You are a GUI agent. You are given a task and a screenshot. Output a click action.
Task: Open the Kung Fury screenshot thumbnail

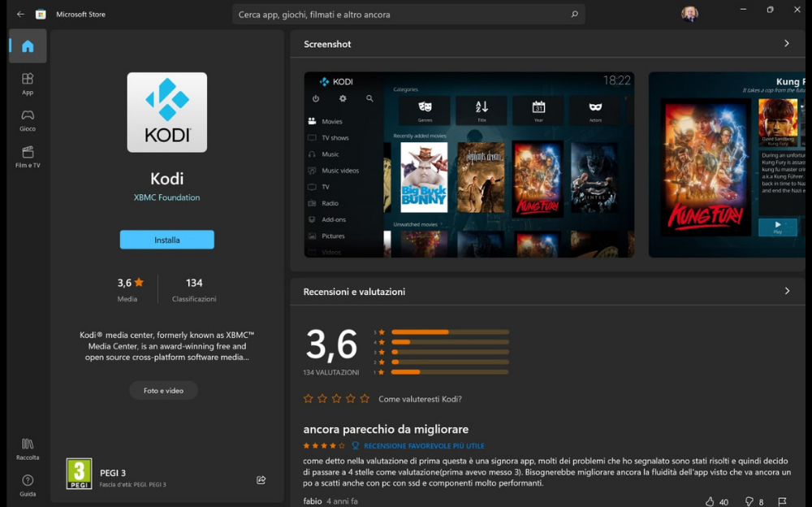click(727, 164)
